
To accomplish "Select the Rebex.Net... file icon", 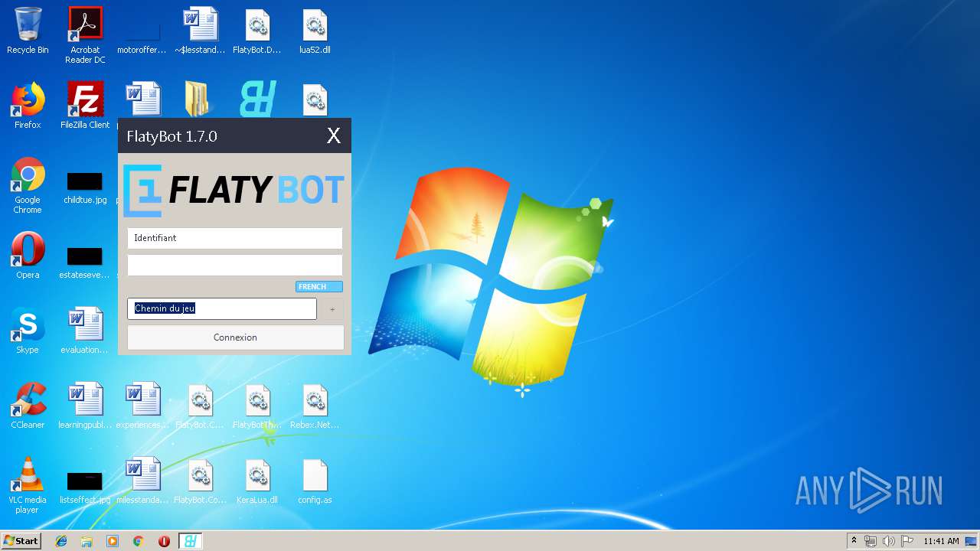I will click(x=315, y=406).
